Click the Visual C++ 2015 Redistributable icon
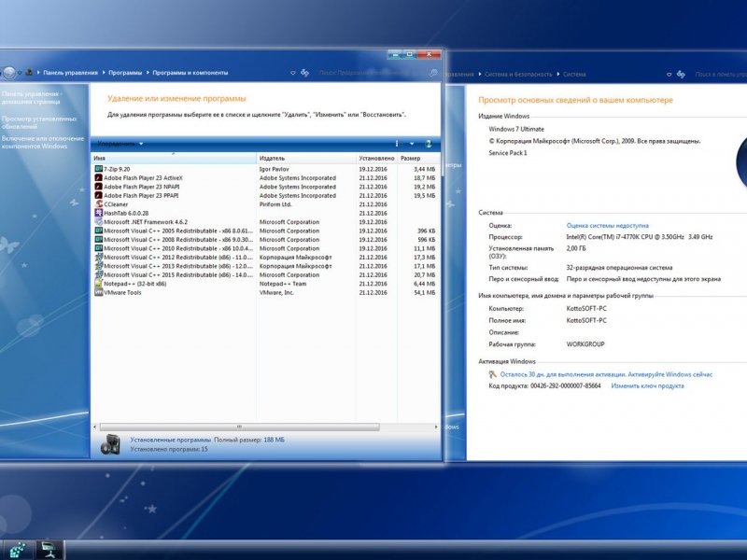Viewport: 747px width, 560px height. [99, 274]
